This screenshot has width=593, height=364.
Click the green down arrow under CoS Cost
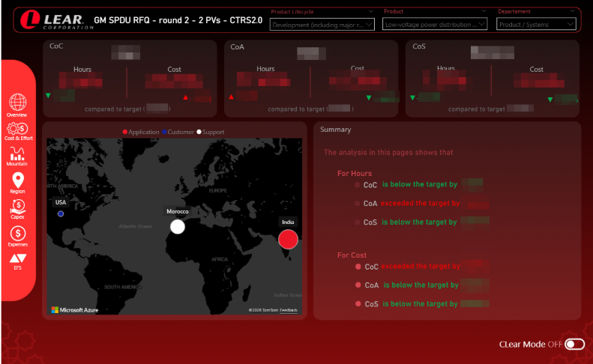(x=550, y=100)
